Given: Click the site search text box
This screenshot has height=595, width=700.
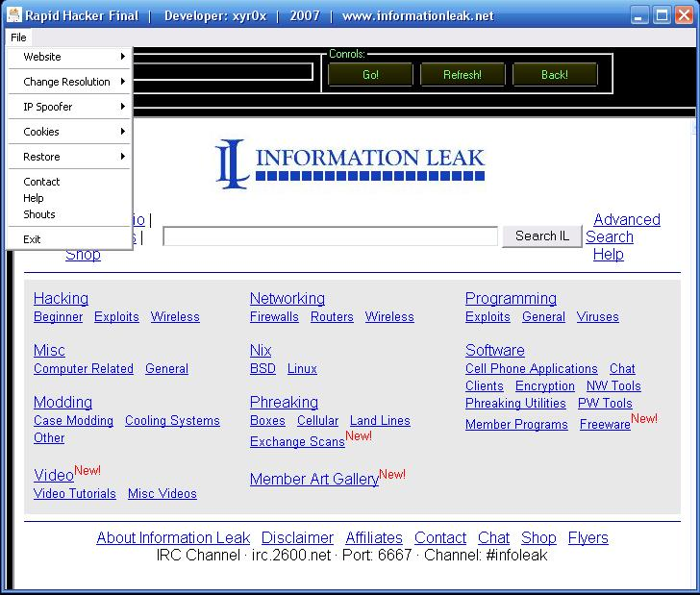Looking at the screenshot, I should coord(331,236).
